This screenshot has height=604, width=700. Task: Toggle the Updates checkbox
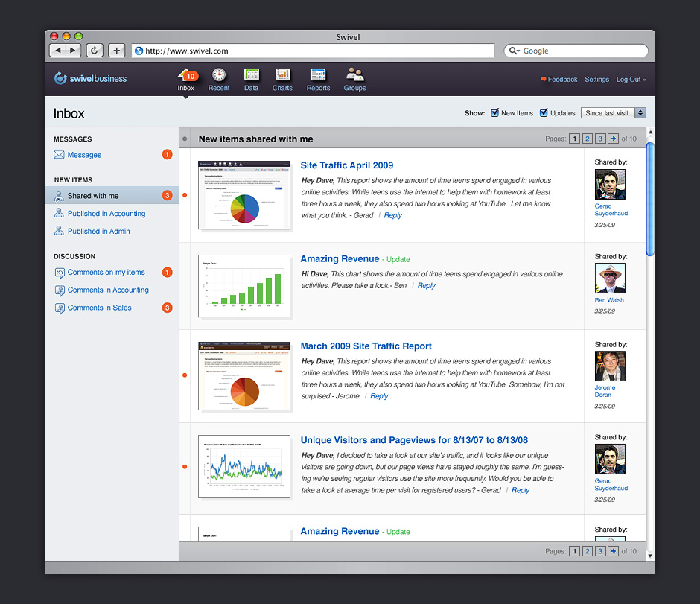click(x=544, y=113)
